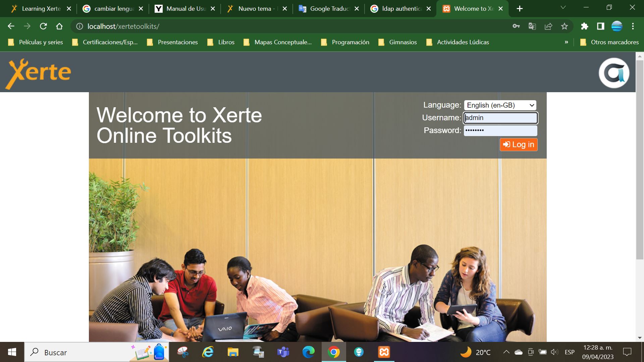Close the Learning Xerte tab
Screen dimensions: 644x362
tap(69, 9)
